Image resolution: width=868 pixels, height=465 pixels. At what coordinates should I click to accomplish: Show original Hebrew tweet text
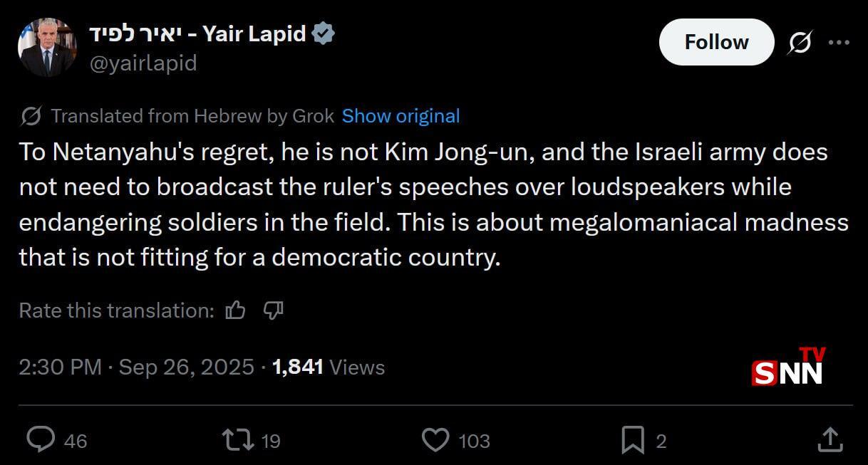pos(401,116)
